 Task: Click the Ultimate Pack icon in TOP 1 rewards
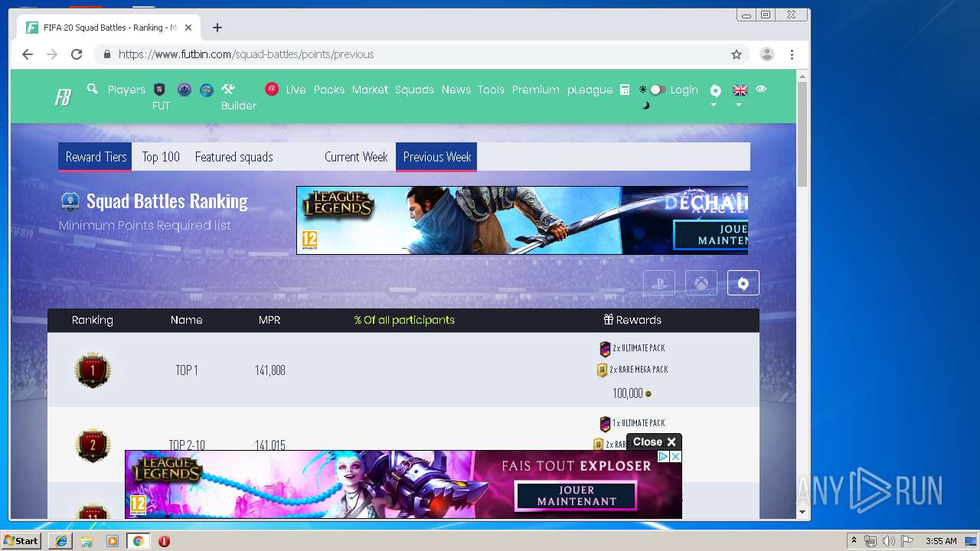pos(605,348)
